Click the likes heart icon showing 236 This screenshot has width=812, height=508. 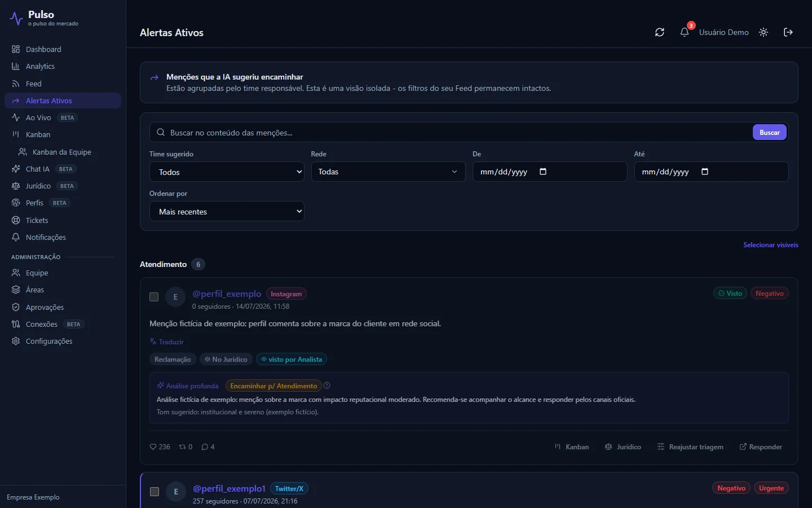[x=153, y=447]
